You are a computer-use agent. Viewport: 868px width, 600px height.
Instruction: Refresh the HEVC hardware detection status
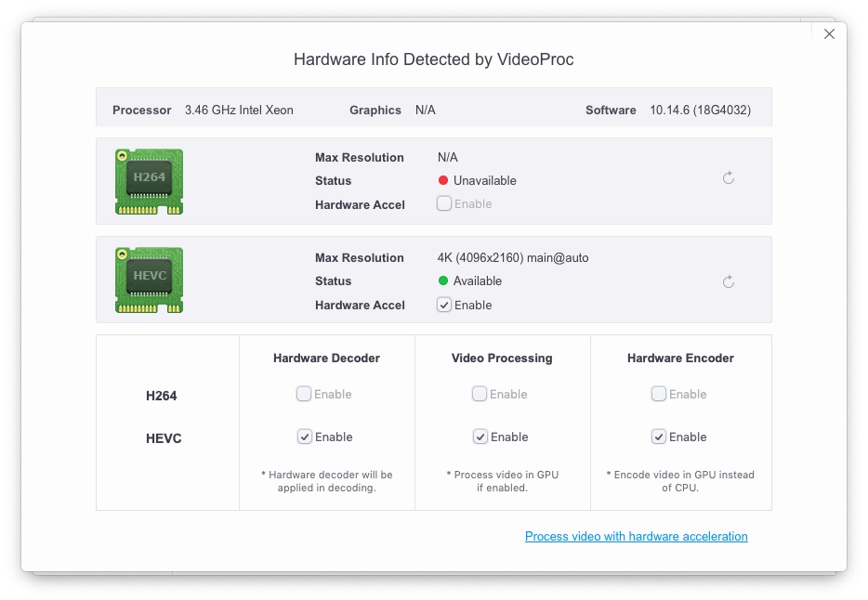729,281
